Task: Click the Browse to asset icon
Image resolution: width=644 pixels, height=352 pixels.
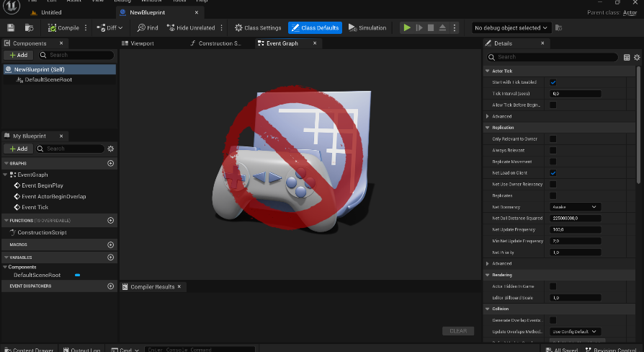Action: pos(29,27)
